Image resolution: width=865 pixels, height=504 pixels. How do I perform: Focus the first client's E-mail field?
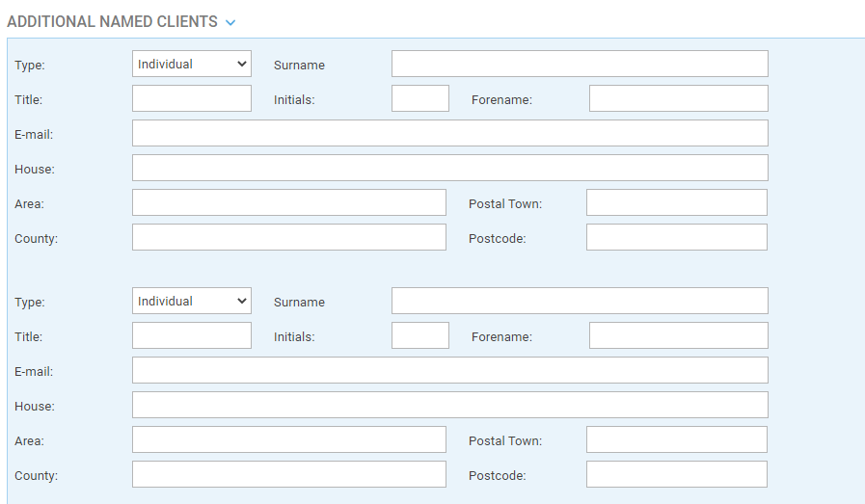click(450, 133)
